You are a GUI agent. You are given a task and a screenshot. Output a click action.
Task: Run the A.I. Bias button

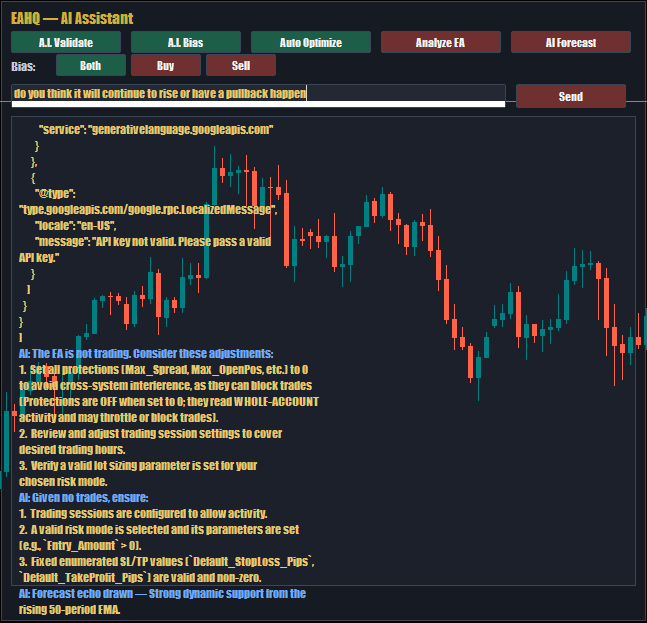point(186,42)
